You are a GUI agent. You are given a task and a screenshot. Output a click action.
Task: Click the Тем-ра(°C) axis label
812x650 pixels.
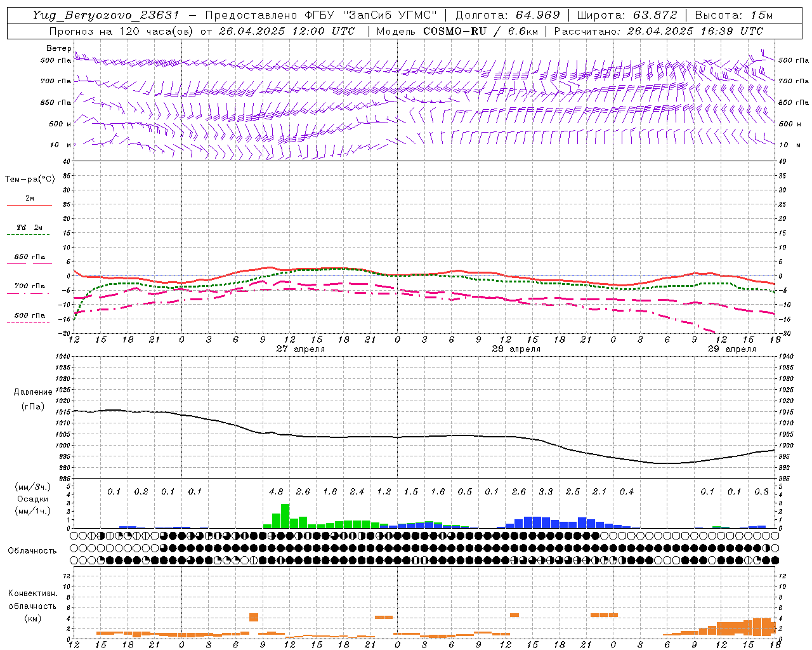(x=30, y=179)
